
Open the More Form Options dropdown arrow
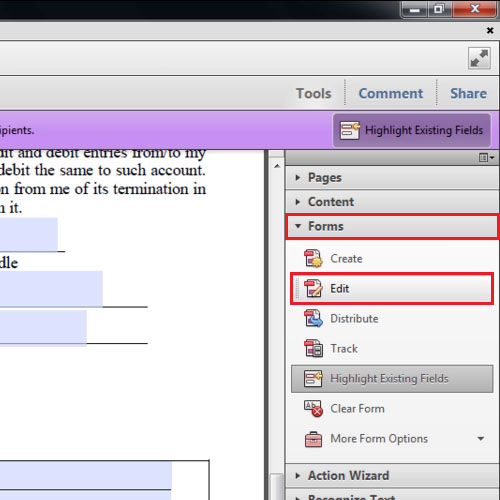tap(480, 439)
